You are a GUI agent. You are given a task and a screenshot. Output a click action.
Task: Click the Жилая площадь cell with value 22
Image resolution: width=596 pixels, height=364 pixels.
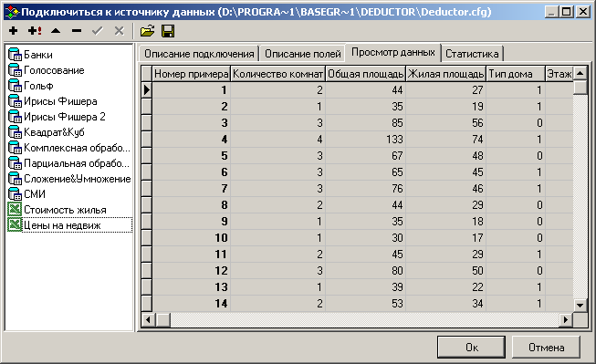click(445, 287)
